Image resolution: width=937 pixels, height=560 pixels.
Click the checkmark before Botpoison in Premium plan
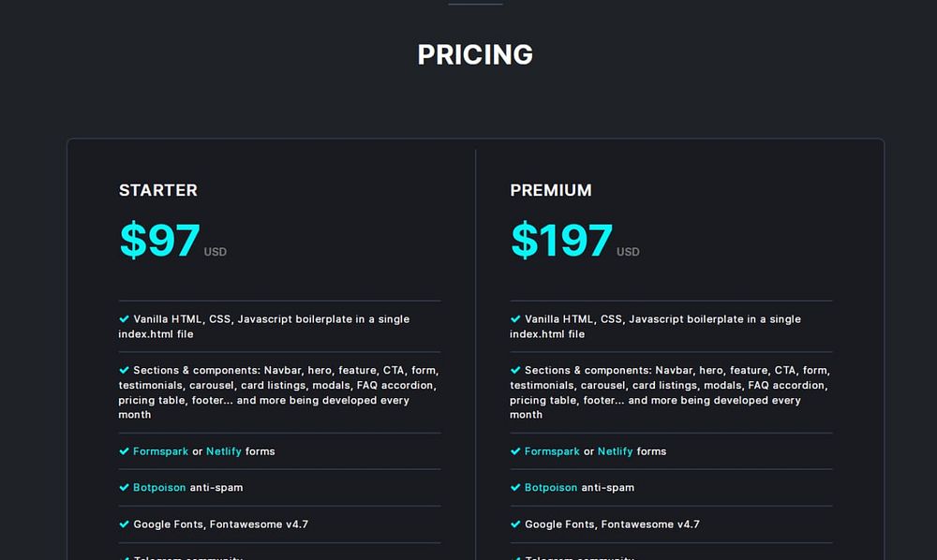(515, 488)
